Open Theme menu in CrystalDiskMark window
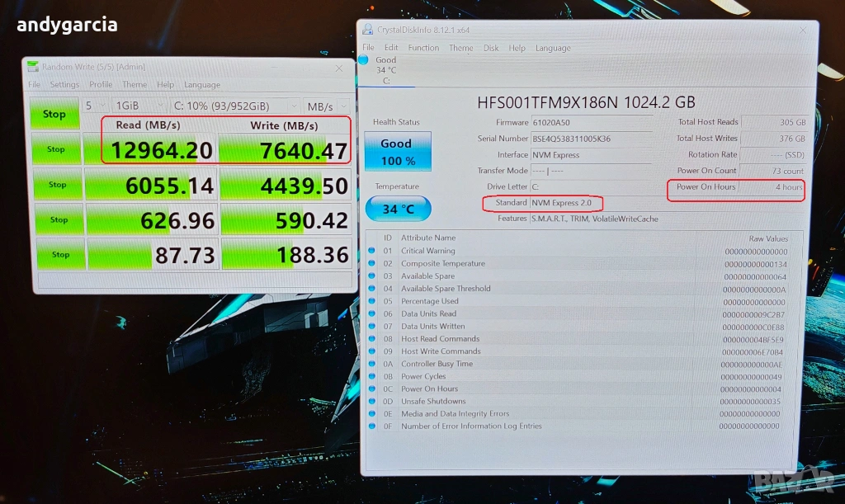The image size is (845, 504). tap(135, 84)
